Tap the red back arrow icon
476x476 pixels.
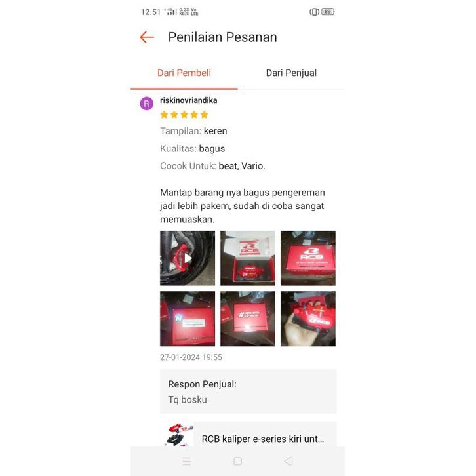pyautogui.click(x=147, y=37)
